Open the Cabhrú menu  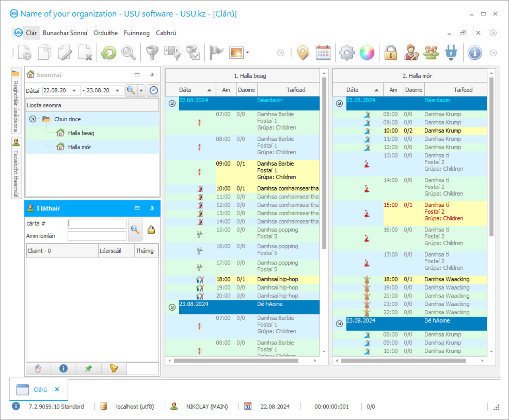(166, 33)
